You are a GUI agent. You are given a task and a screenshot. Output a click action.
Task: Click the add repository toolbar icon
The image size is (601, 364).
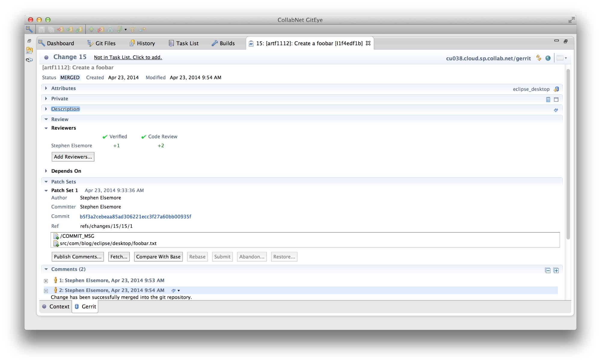(x=91, y=29)
